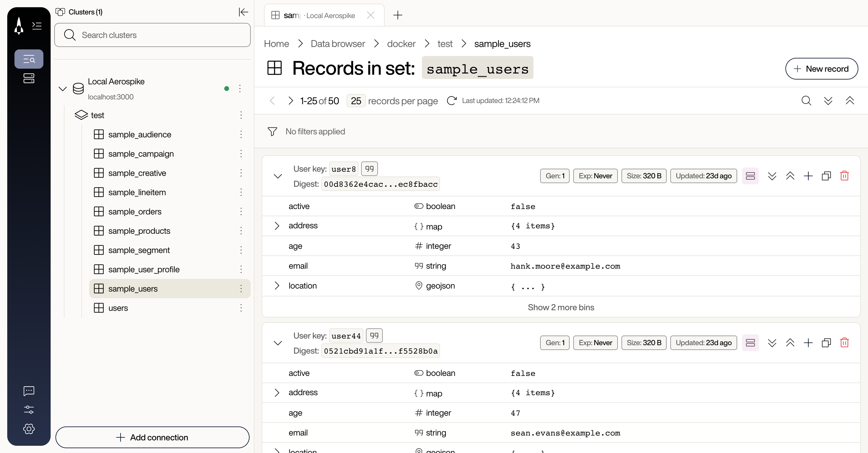Show 2 more bins in user8 record
Viewport: 868px width, 453px height.
tap(561, 307)
